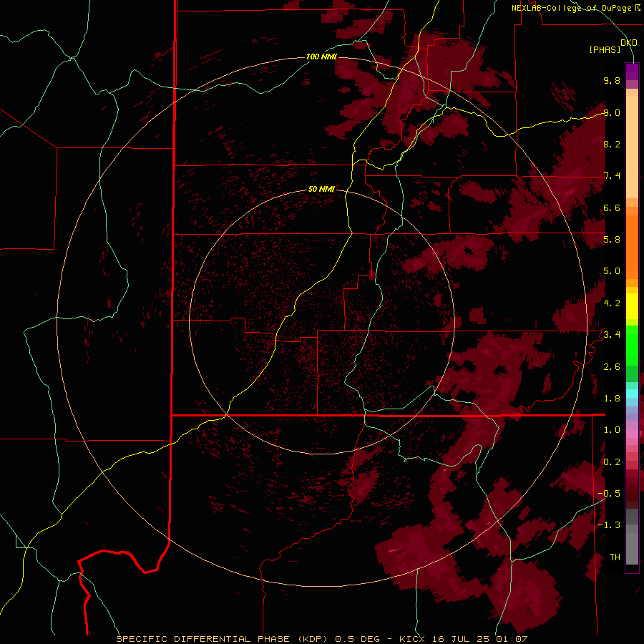Click the 1.8 scale label
The width and height of the screenshot is (644, 644).
click(612, 399)
